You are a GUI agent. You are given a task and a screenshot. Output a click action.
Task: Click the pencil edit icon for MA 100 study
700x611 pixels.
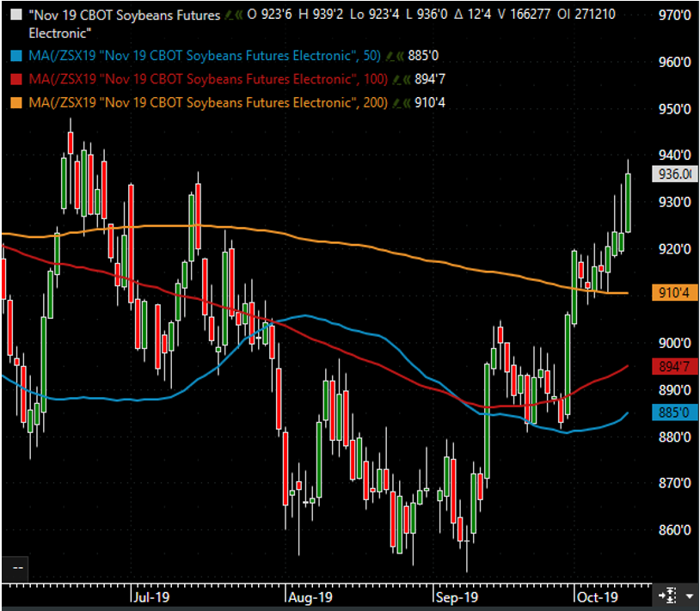pos(396,79)
